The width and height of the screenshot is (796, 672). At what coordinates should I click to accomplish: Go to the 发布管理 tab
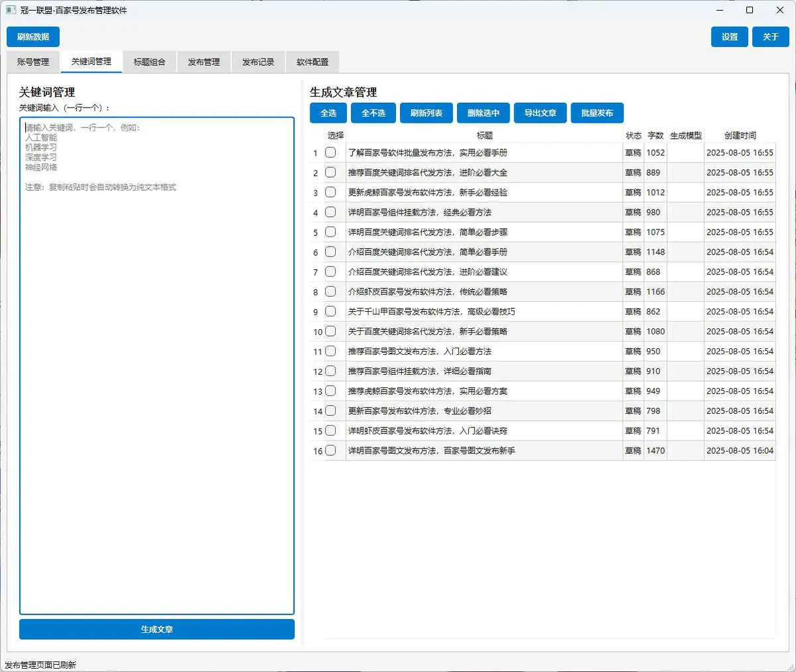click(204, 62)
